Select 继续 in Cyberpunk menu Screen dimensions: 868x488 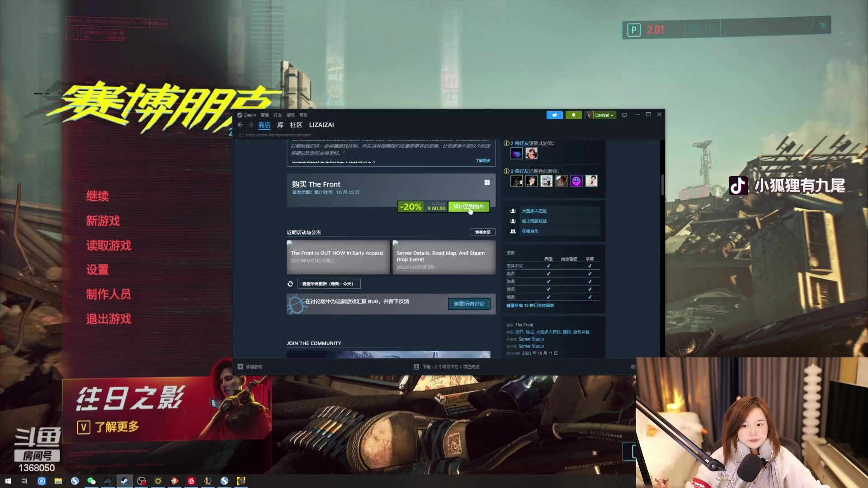98,196
